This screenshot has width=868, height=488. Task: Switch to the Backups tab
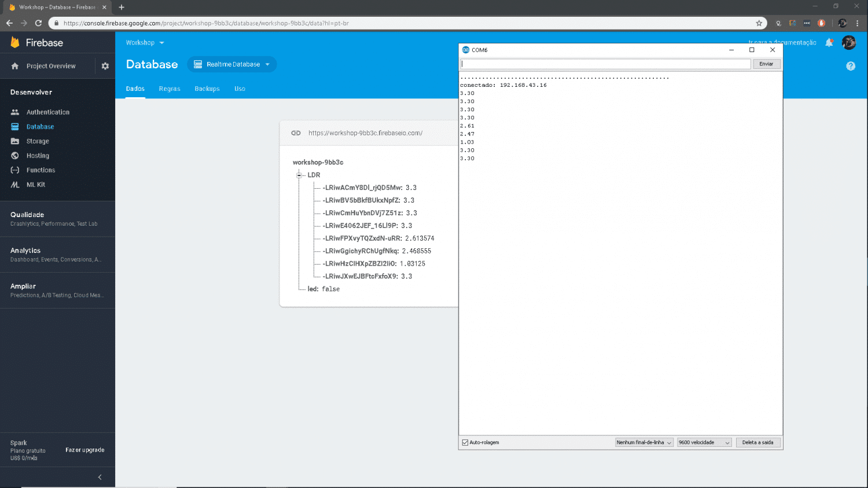pos(207,89)
